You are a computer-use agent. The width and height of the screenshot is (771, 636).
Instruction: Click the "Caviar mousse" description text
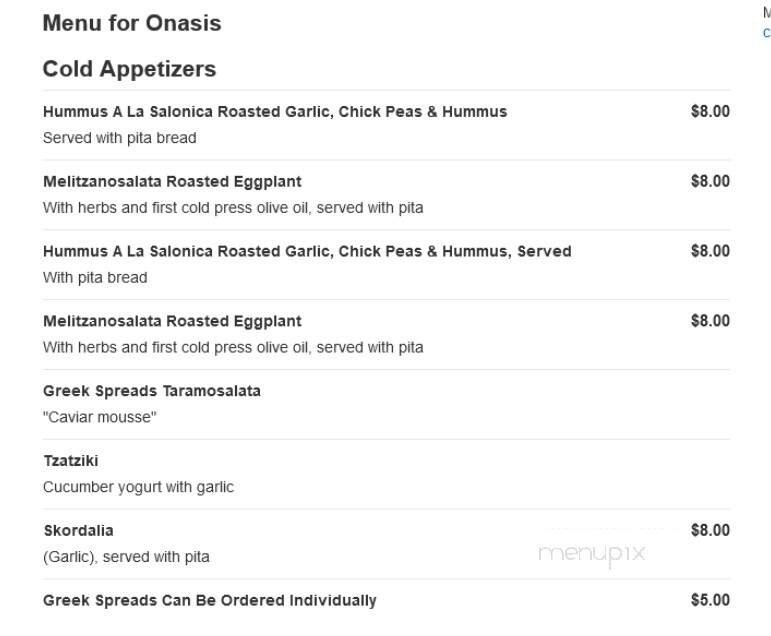tap(100, 417)
